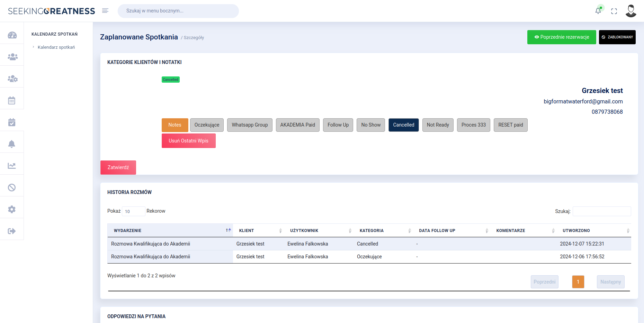Open the line chart statistics icon
644x323 pixels.
(12, 166)
